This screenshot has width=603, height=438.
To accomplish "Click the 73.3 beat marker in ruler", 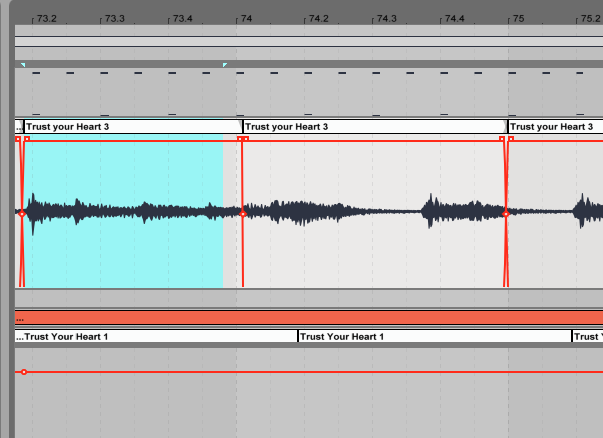I will (114, 19).
